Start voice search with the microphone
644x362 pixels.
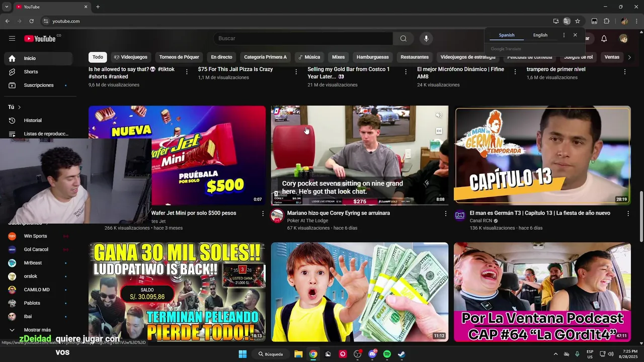point(426,39)
